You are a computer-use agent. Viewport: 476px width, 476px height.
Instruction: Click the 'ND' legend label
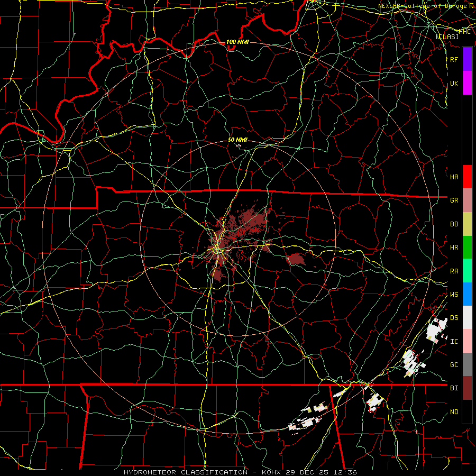(x=454, y=412)
